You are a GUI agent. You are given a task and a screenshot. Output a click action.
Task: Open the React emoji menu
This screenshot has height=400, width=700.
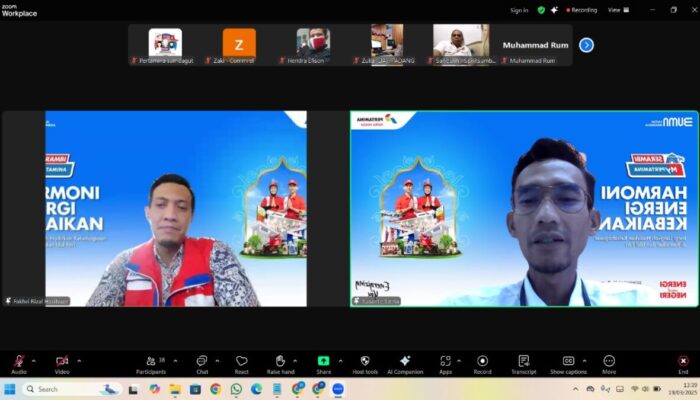241,361
